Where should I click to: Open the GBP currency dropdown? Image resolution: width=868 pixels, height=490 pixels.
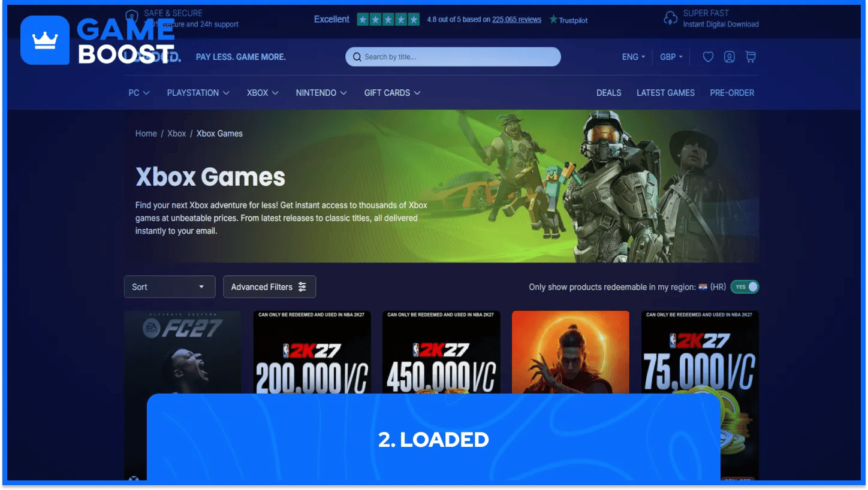pos(671,57)
